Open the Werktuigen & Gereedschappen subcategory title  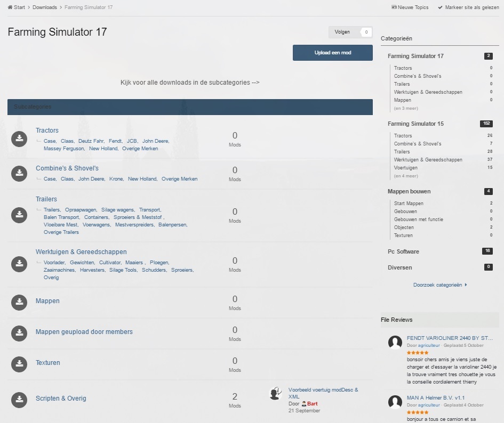point(81,252)
